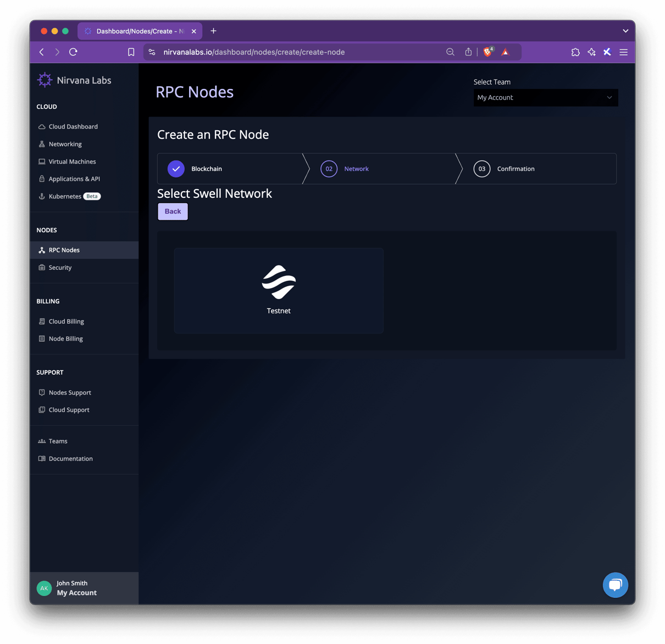Close the Dashboard/Nodes/Create tab
This screenshot has height=644, width=665.
pos(194,31)
